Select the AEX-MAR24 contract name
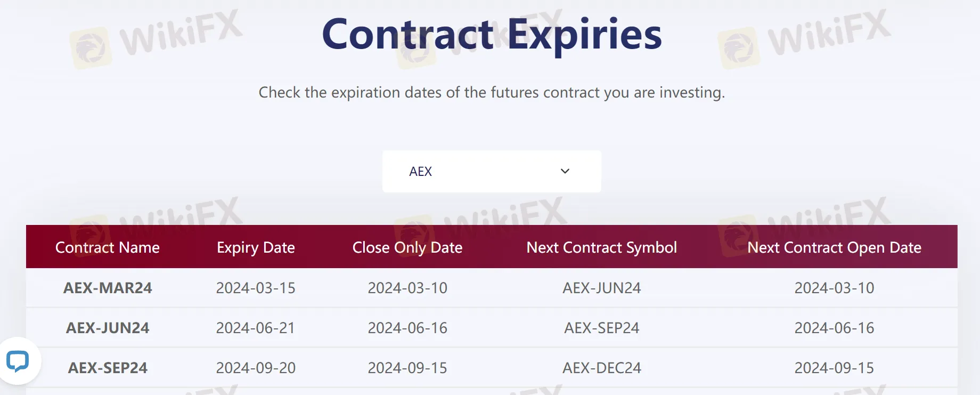The height and width of the screenshot is (395, 980). (108, 288)
